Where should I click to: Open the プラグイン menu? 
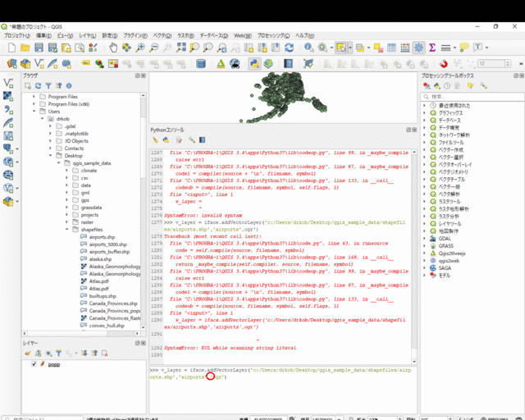click(x=135, y=35)
